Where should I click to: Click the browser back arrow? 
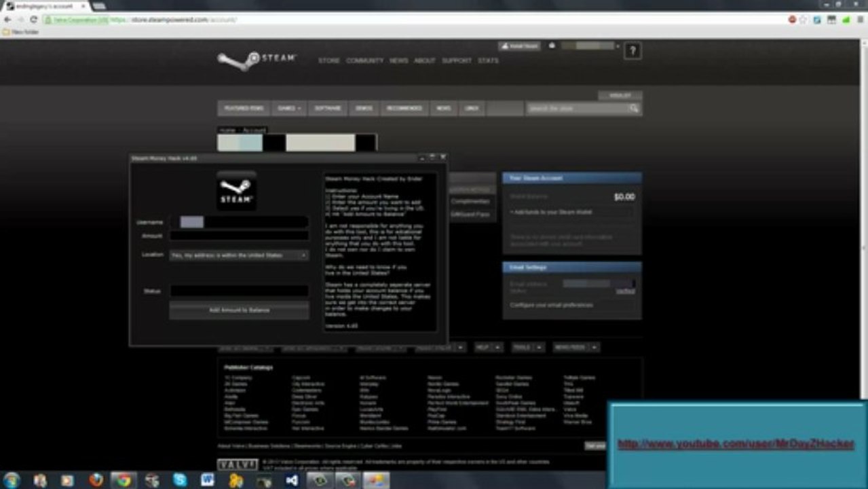point(7,20)
